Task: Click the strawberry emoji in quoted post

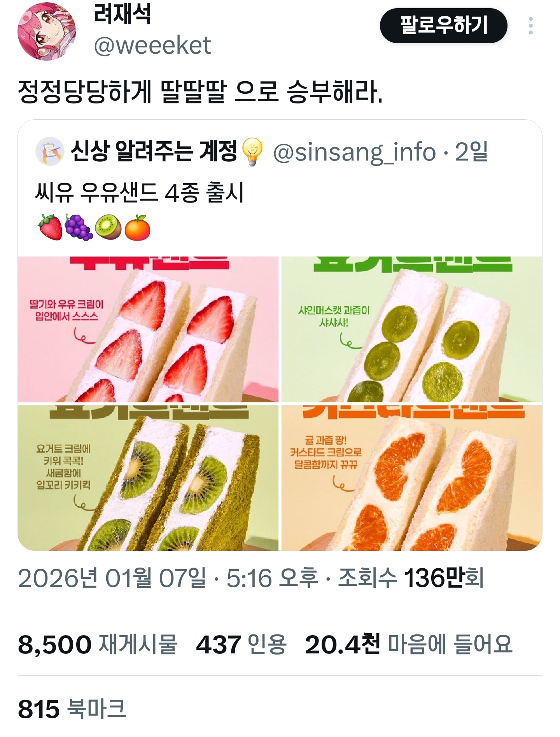Action: pyautogui.click(x=50, y=227)
